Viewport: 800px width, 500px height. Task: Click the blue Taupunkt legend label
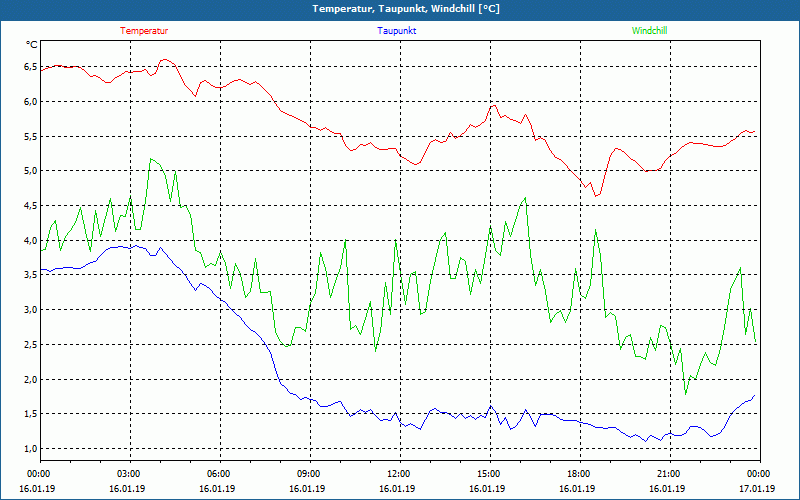click(396, 31)
